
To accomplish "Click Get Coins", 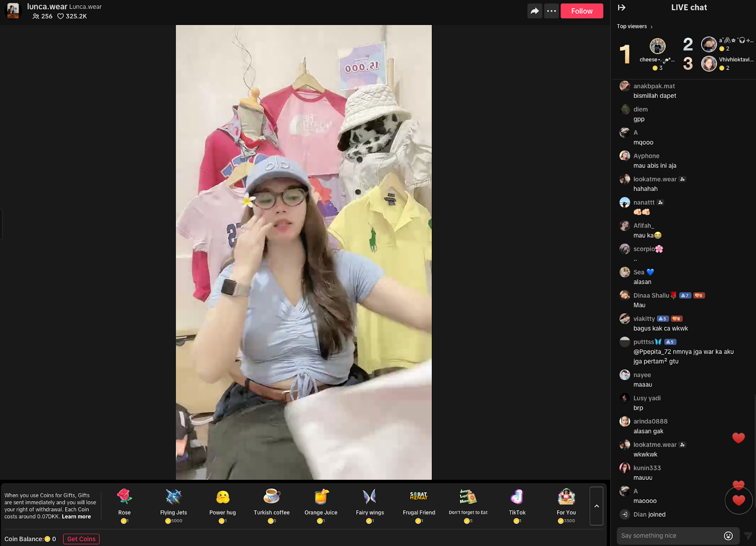I will [x=81, y=539].
